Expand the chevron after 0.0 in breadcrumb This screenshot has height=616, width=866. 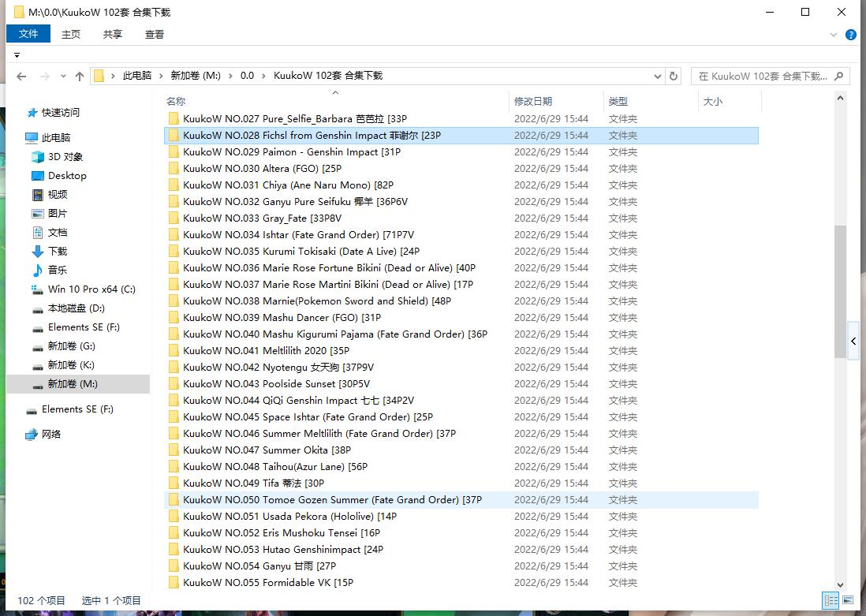click(264, 77)
